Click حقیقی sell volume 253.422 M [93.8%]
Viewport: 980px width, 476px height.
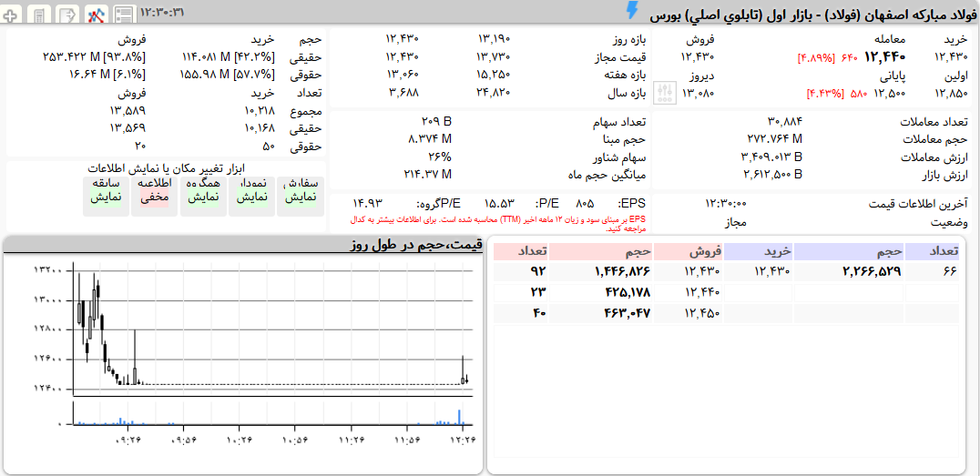pos(95,57)
